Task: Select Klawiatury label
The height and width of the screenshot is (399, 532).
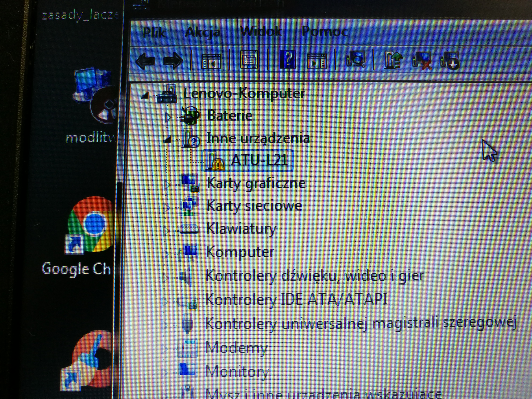Action: coord(241,229)
